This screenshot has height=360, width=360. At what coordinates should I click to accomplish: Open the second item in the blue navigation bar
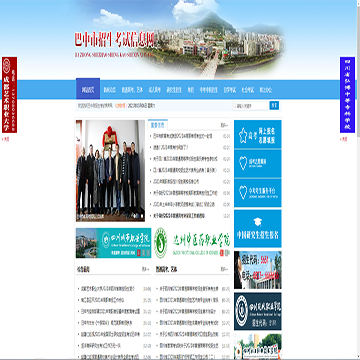[110, 90]
